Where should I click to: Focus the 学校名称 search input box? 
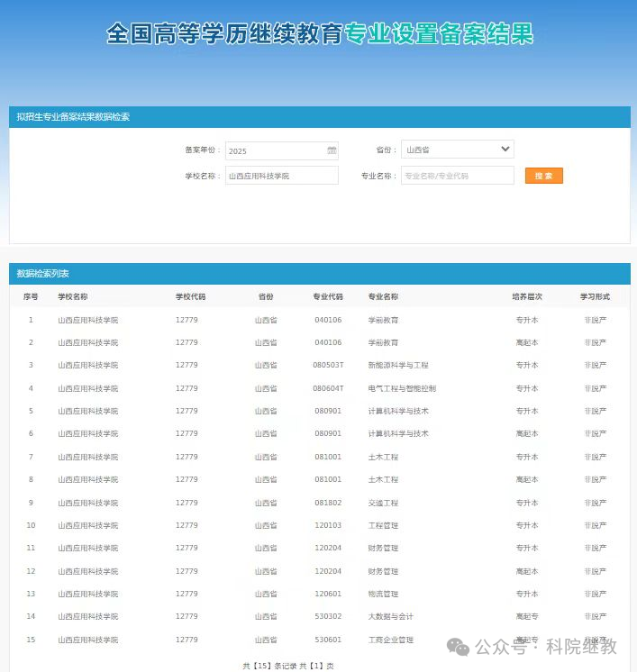pos(281,176)
